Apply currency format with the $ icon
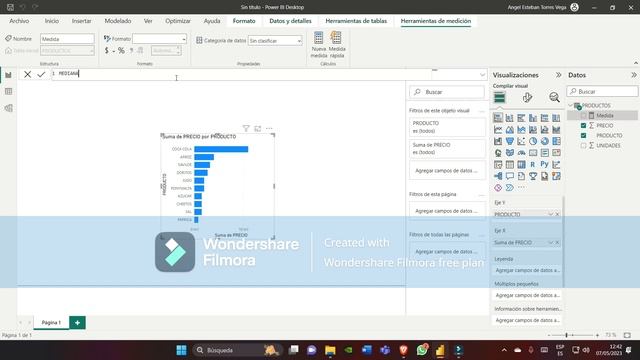The width and height of the screenshot is (640, 360). coord(107,51)
